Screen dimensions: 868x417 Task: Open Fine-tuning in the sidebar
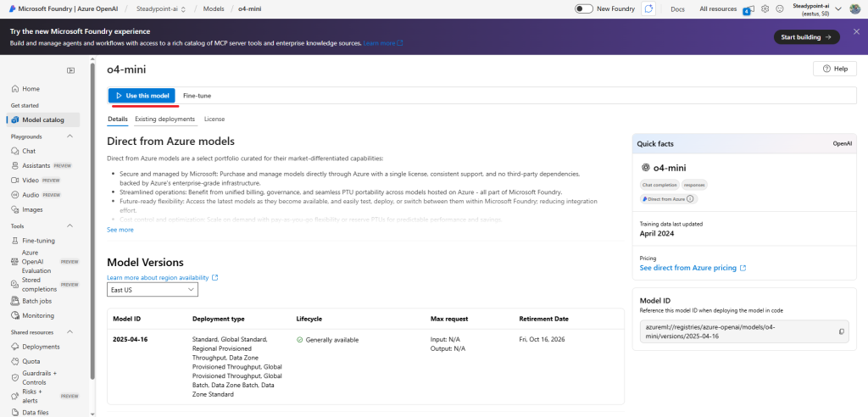38,241
